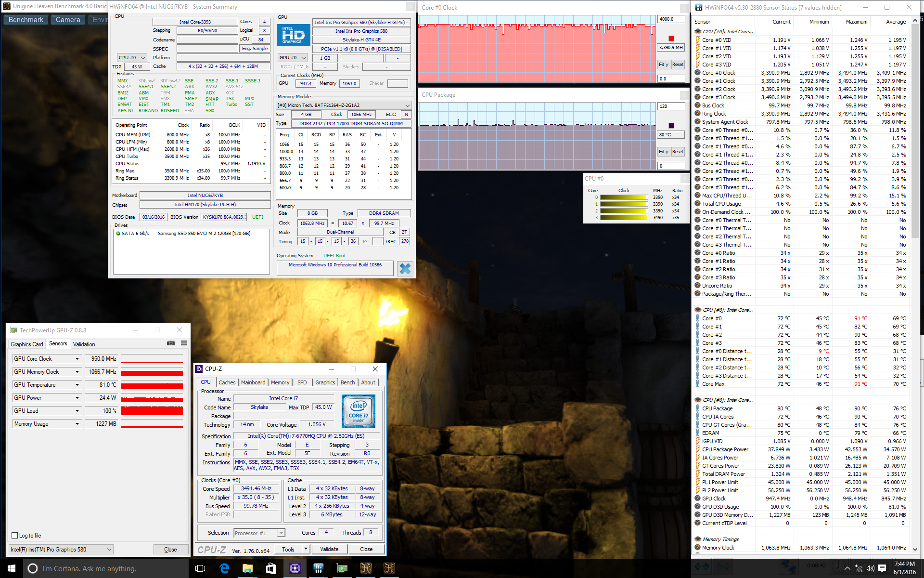Click the Close button in CPU-Z

click(366, 549)
